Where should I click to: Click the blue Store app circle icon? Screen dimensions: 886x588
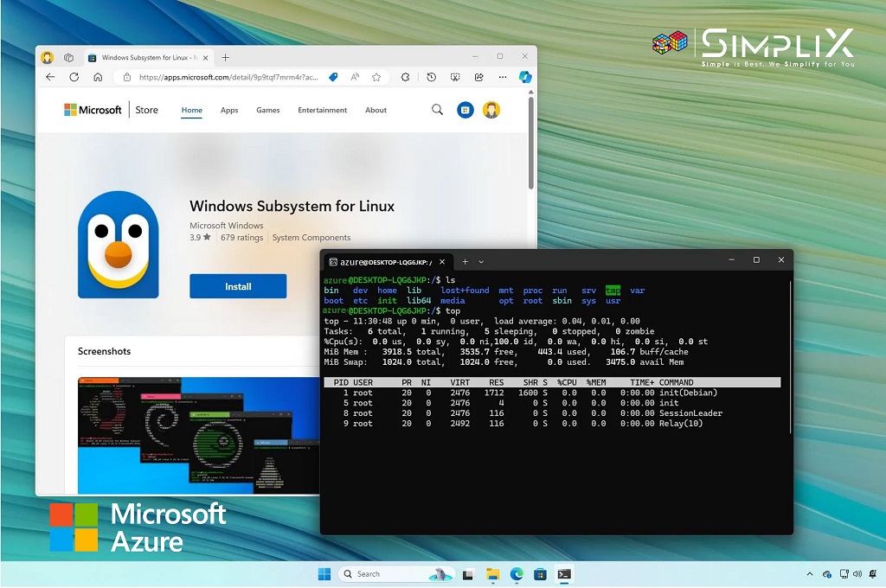[465, 110]
